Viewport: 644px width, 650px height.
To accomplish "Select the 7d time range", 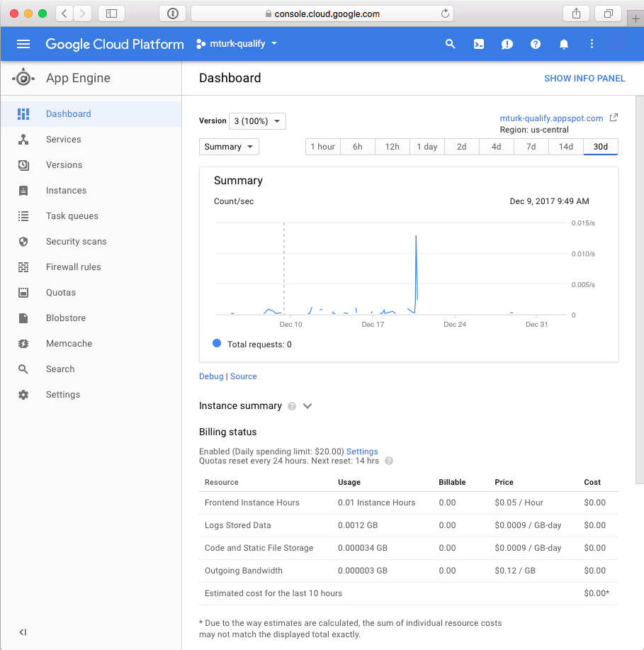I will click(531, 147).
